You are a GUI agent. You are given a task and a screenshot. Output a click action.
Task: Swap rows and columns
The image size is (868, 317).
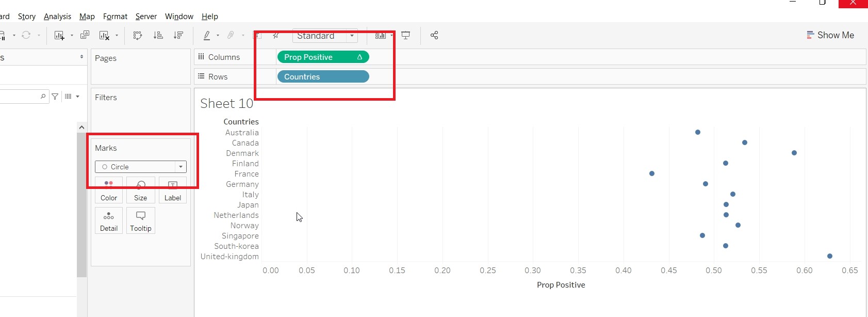(138, 35)
